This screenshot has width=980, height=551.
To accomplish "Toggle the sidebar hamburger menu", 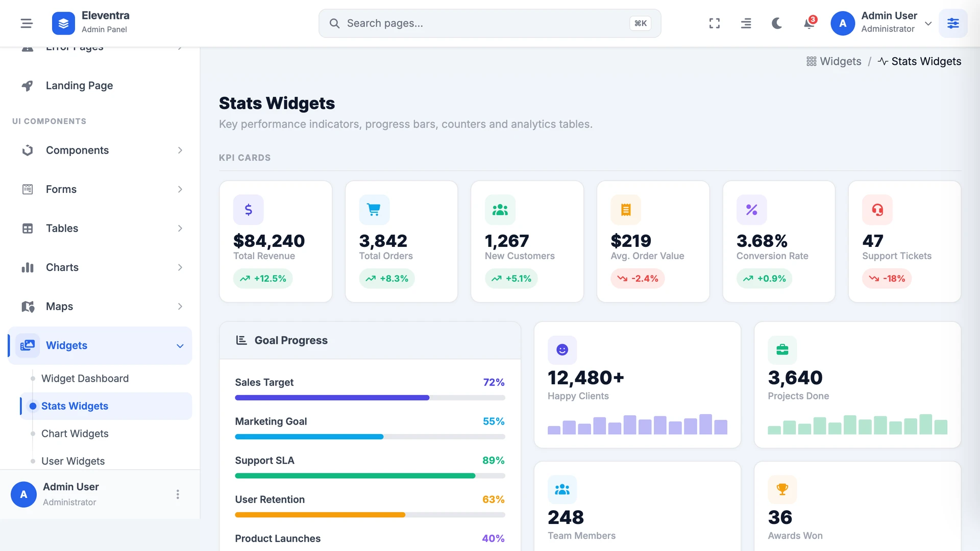I will (x=27, y=23).
